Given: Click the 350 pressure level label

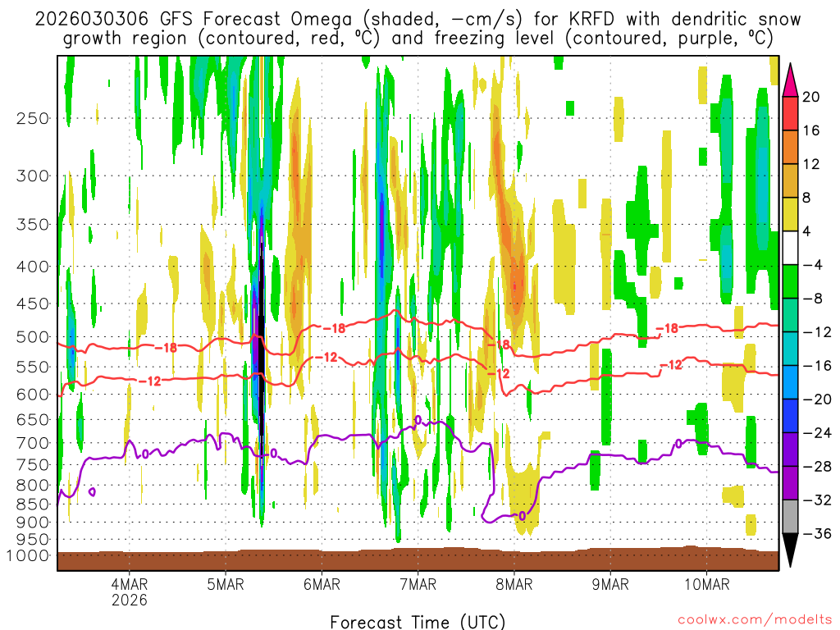Looking at the screenshot, I should tap(33, 224).
